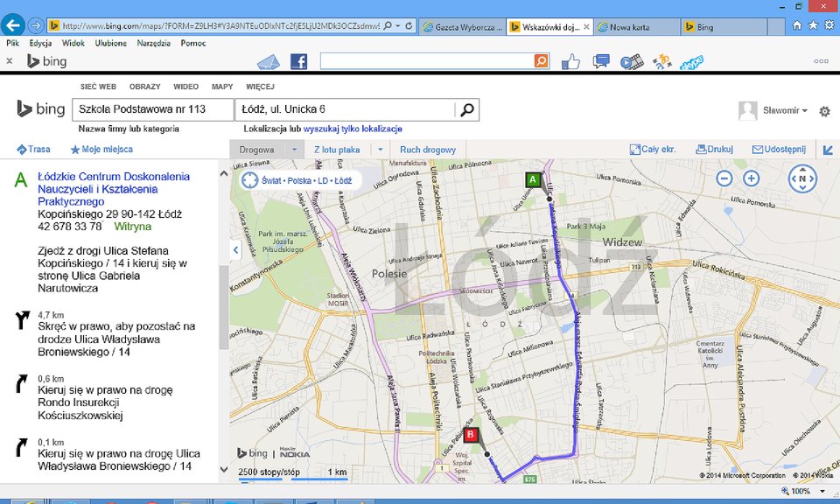Click the diagonal arrow icon next to Udostępnij

[829, 150]
